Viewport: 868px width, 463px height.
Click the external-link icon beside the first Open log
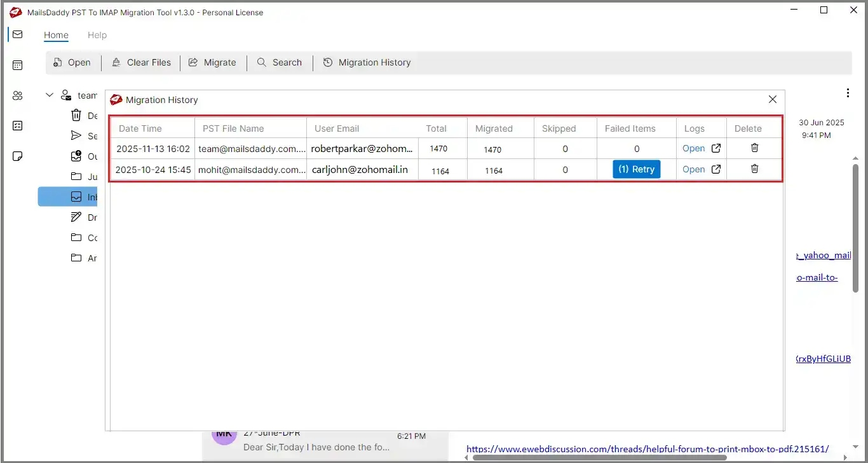tap(716, 148)
